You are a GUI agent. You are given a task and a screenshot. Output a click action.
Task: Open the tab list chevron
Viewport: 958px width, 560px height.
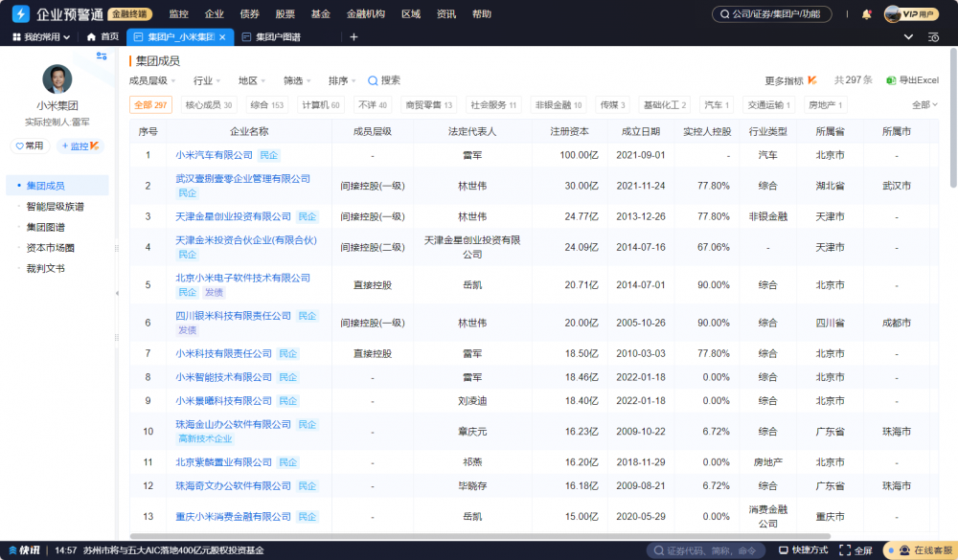pyautogui.click(x=908, y=36)
